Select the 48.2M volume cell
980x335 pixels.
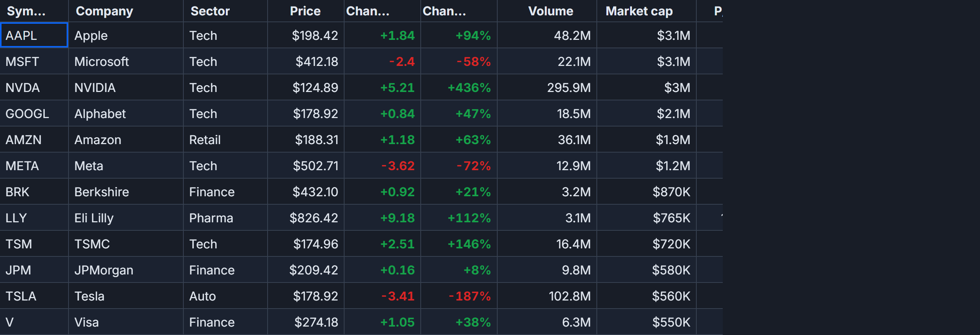click(547, 35)
